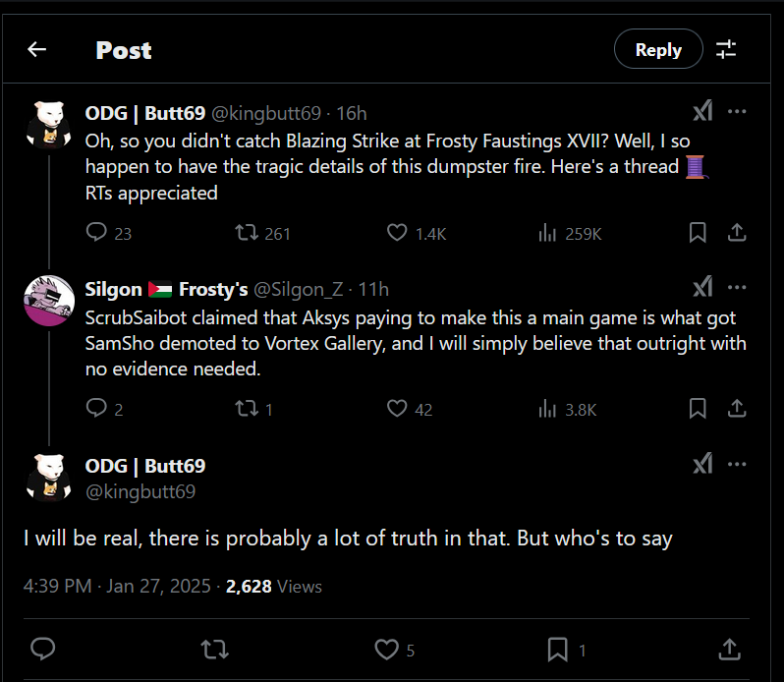The width and height of the screenshot is (784, 682).
Task: Open reply filter settings icon
Action: (726, 49)
